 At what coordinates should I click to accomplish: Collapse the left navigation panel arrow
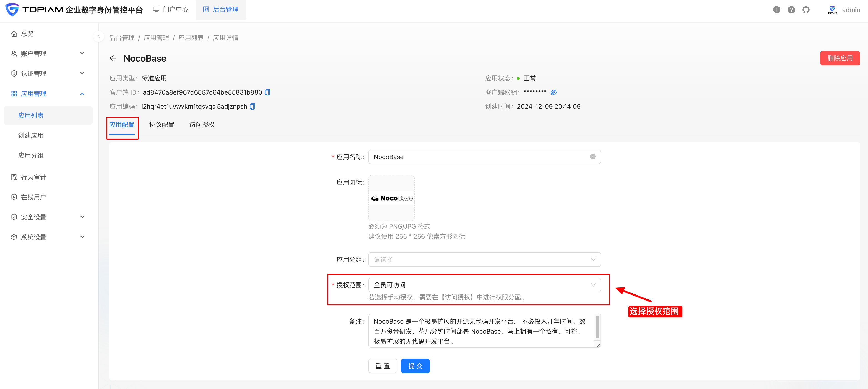click(98, 36)
